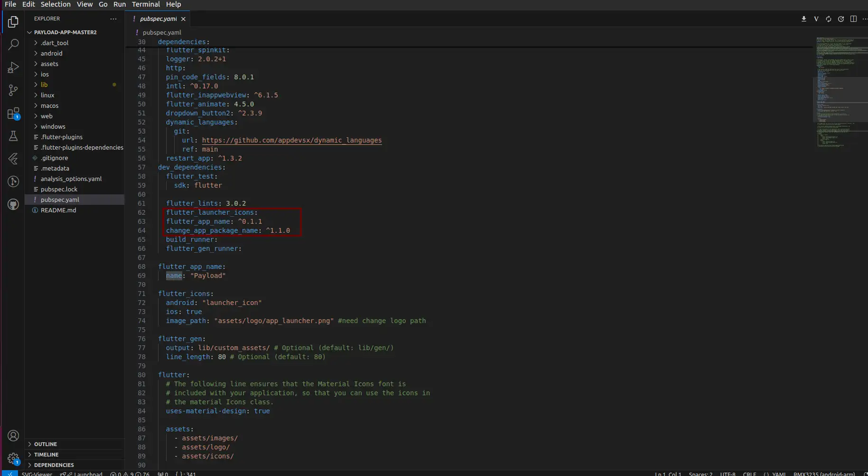
Task: Click the download icon in editor toolbar
Action: click(x=804, y=19)
